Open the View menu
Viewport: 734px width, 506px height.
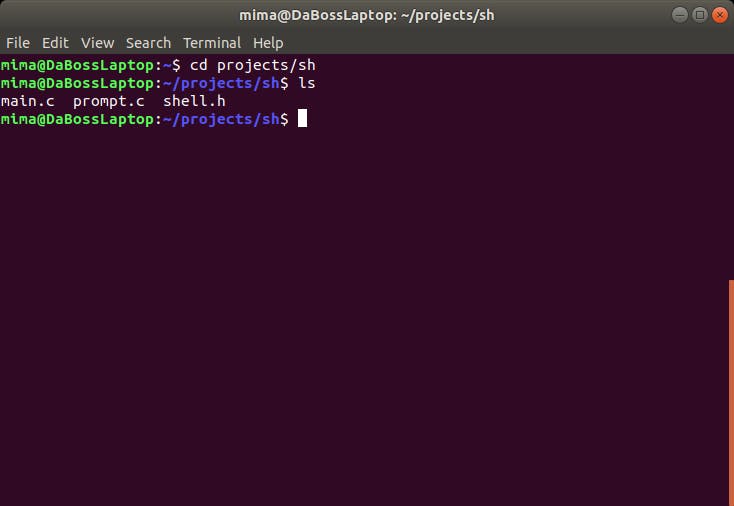pyautogui.click(x=97, y=43)
